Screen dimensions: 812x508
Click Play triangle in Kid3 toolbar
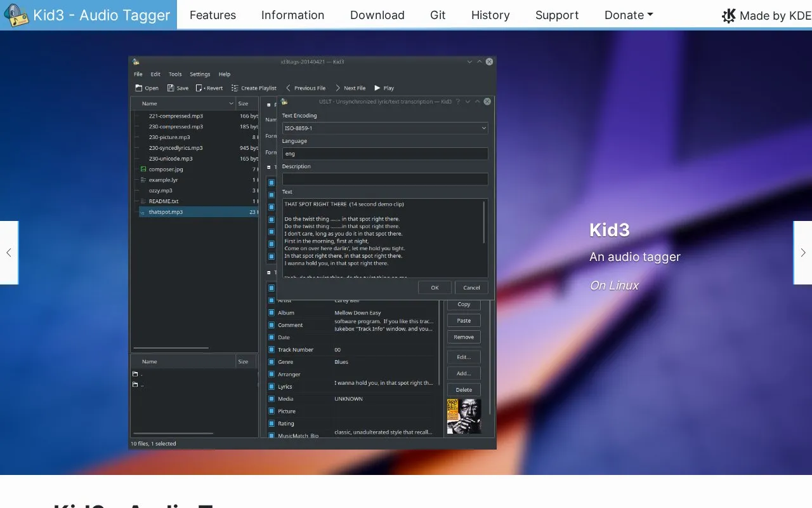coord(377,88)
